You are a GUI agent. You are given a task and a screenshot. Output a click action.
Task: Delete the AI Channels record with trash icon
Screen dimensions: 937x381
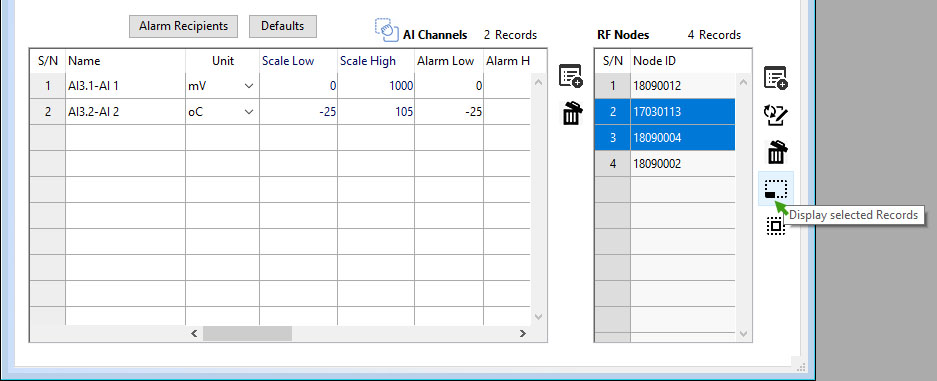click(x=572, y=113)
